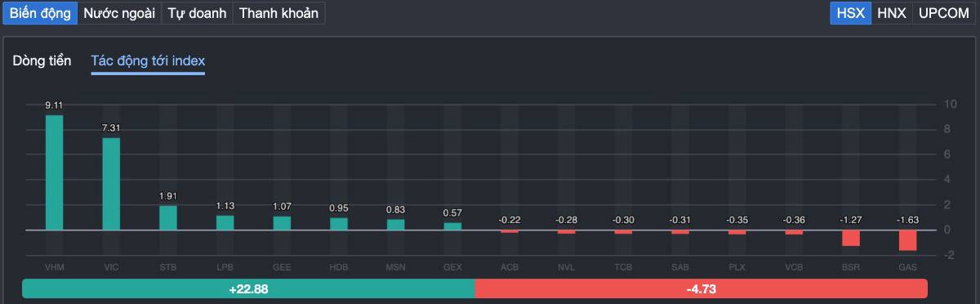The height and width of the screenshot is (304, 980).
Task: Click the 0.95 value label
Action: [339, 208]
